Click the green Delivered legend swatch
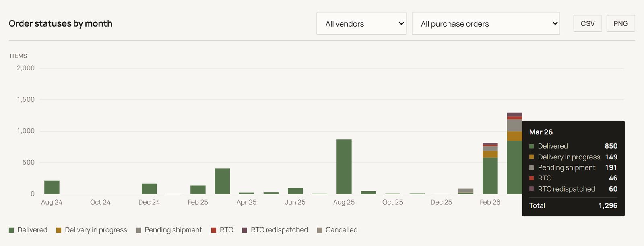The width and height of the screenshot is (644, 246). tap(11, 230)
